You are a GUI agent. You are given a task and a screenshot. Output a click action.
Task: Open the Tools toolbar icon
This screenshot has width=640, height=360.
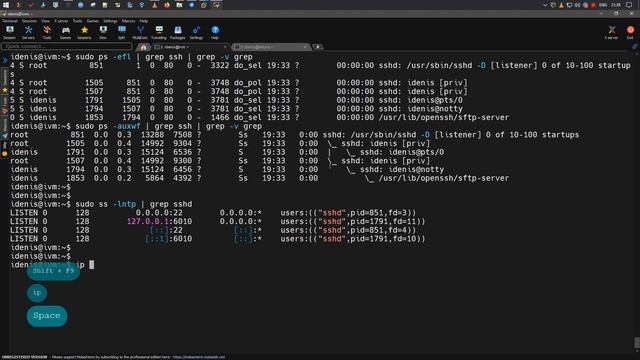47,32
